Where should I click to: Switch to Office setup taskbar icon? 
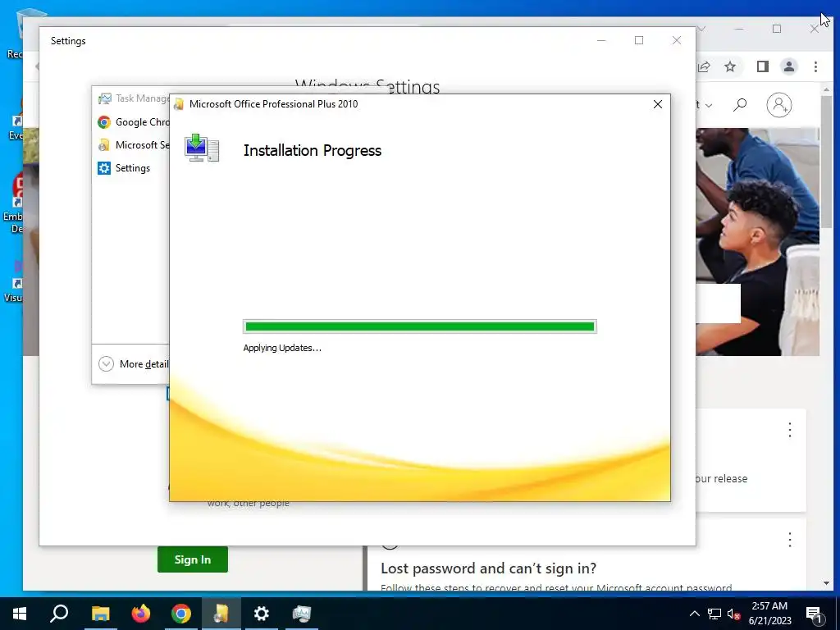pos(221,614)
